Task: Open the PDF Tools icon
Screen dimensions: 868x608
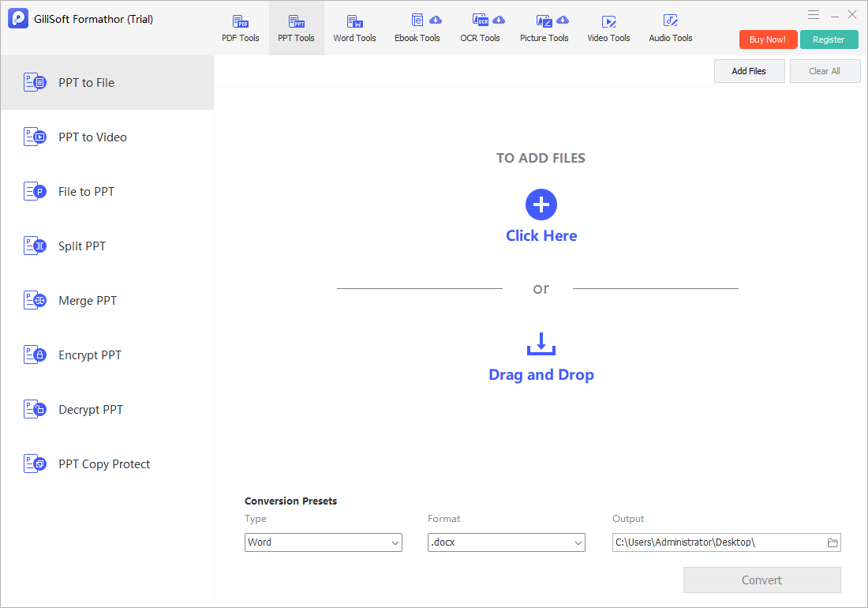Action: pos(240,21)
